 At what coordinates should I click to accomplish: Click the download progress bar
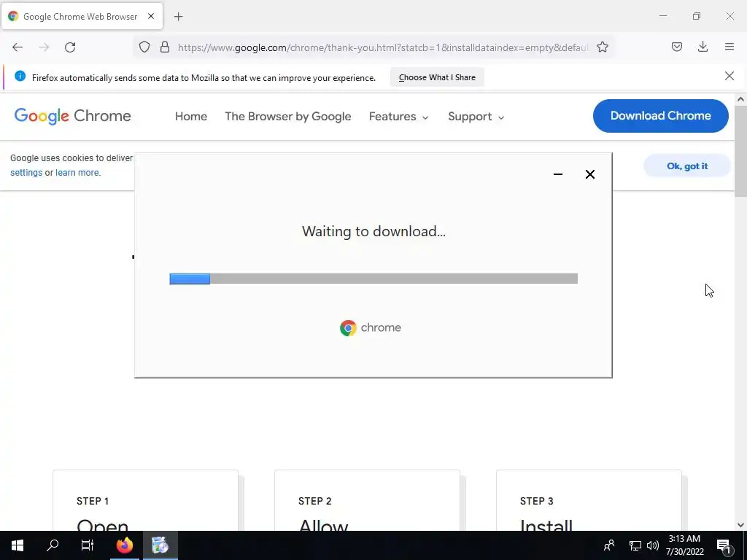pos(373,279)
